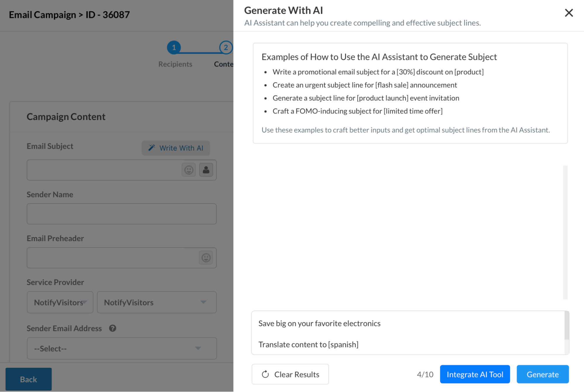
Task: Open emoji picker in Email Subject field
Action: pyautogui.click(x=188, y=170)
